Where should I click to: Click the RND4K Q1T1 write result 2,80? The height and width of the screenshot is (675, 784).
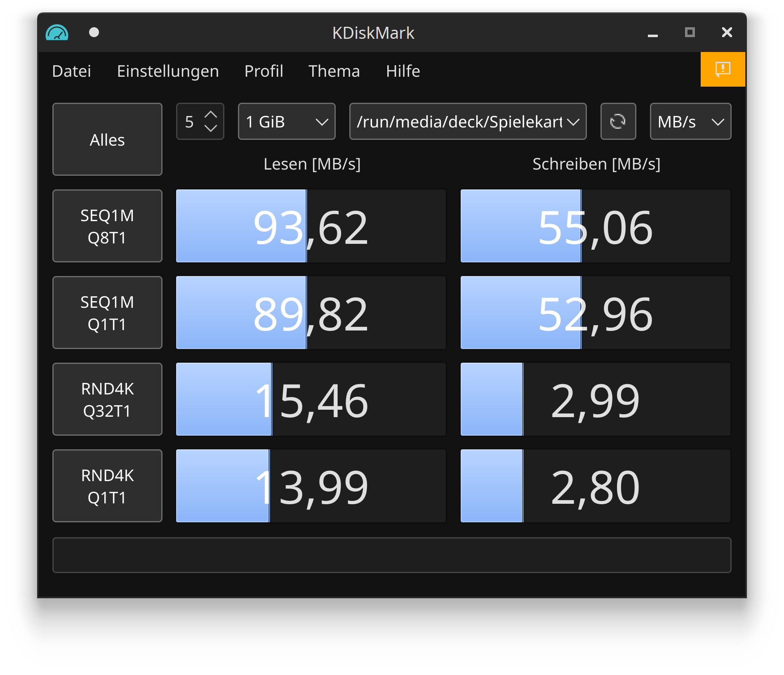(596, 486)
